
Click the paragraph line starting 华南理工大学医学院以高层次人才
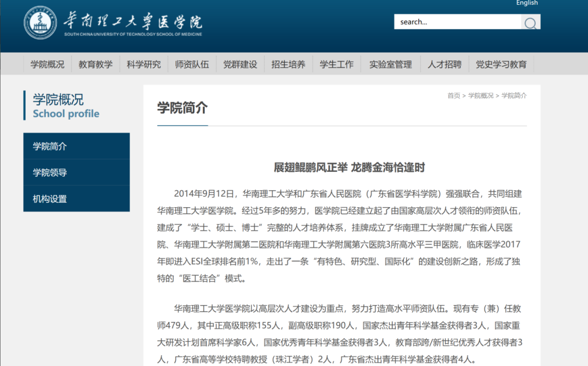click(347, 309)
